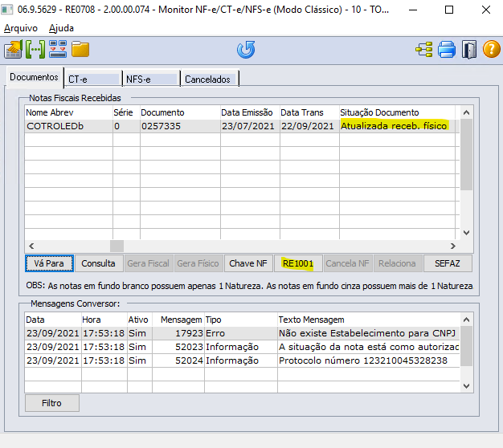The image size is (503, 448).
Task: Open the Arquivo menu
Action: pyautogui.click(x=21, y=28)
